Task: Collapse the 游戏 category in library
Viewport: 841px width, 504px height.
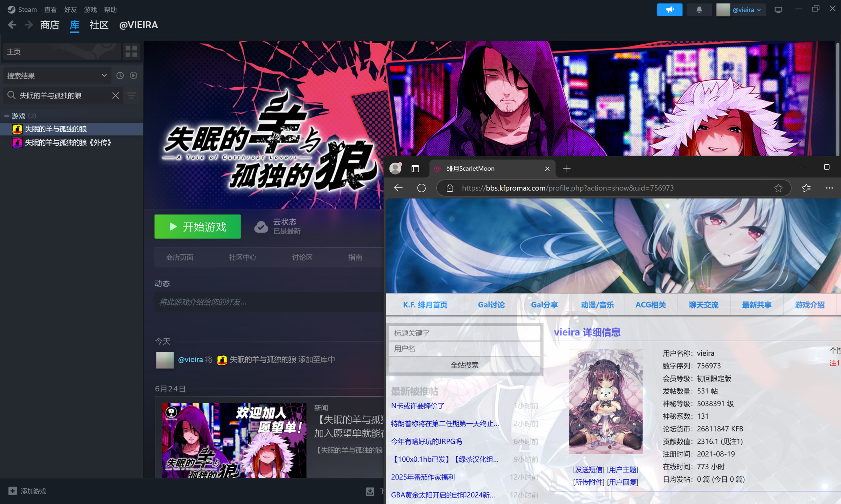Action: click(7, 116)
